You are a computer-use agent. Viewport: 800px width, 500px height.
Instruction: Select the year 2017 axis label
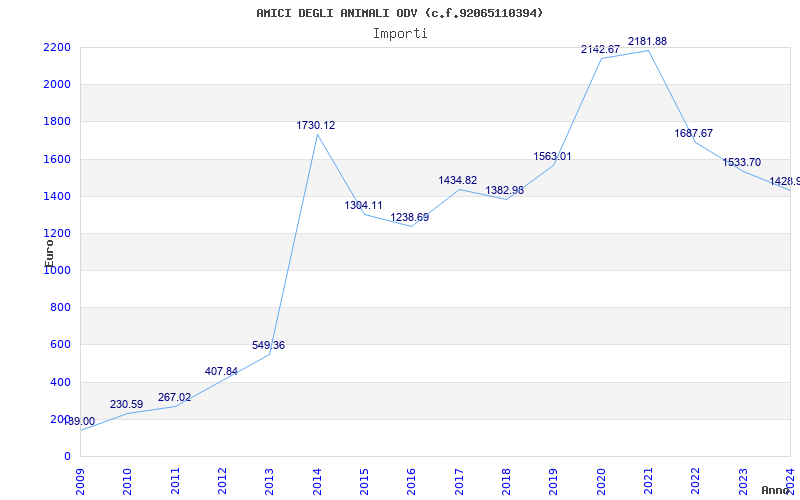(x=459, y=482)
